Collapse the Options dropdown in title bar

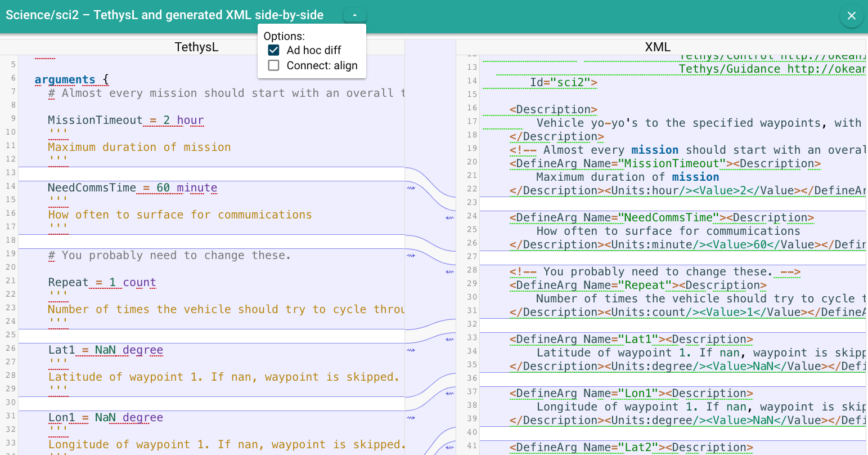tap(355, 15)
